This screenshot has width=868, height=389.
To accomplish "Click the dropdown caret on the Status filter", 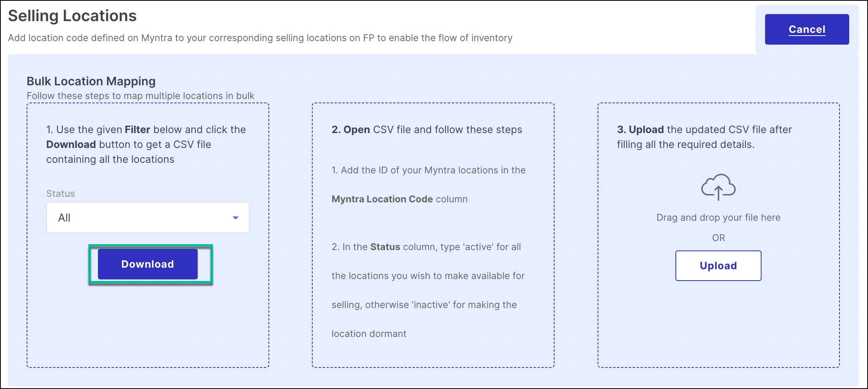I will tap(235, 218).
